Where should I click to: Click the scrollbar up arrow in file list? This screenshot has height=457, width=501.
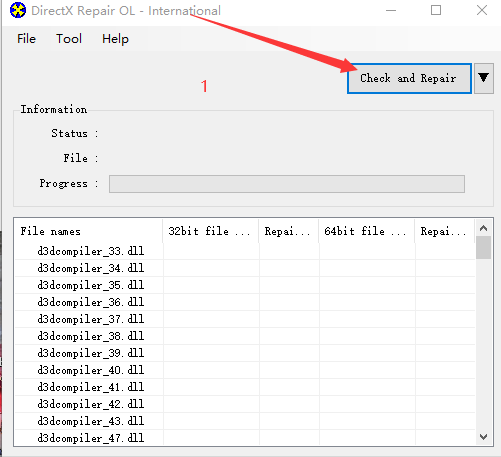point(484,228)
